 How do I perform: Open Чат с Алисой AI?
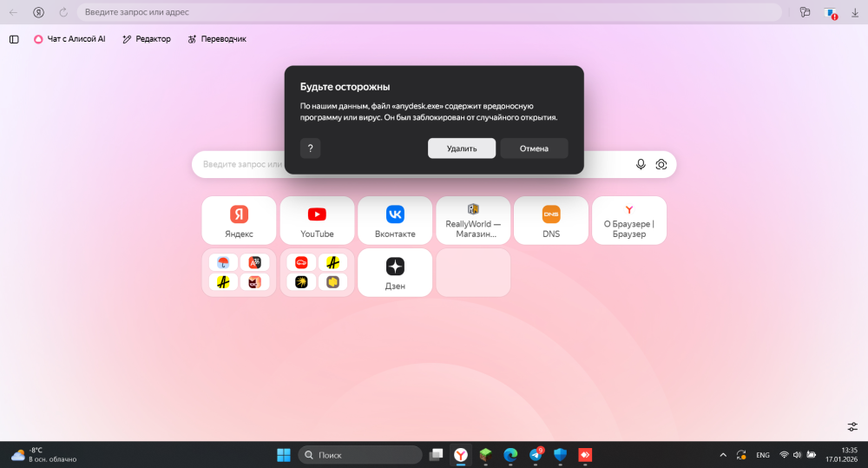pos(69,39)
